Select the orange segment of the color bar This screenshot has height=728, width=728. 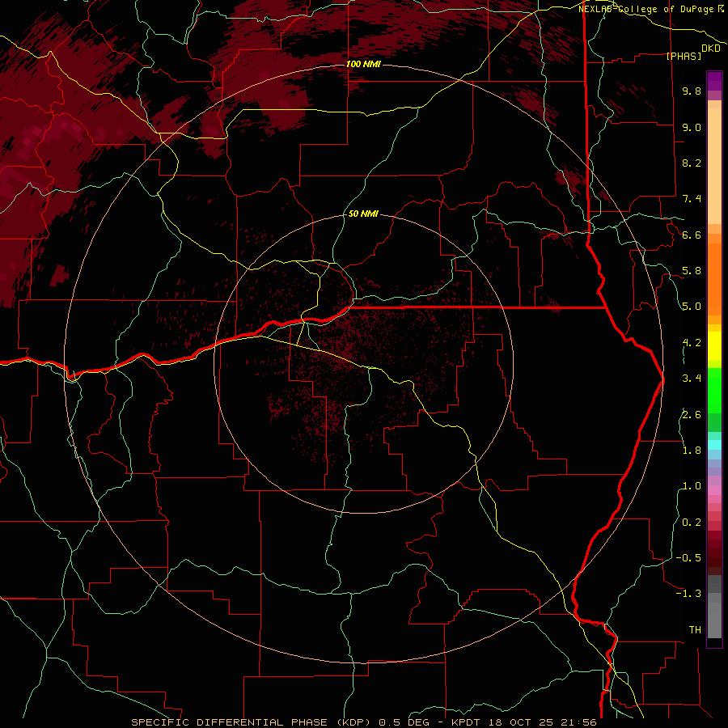(x=714, y=279)
